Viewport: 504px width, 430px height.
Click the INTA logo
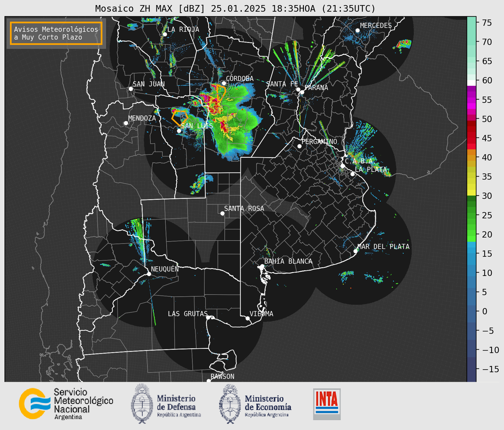(x=327, y=404)
